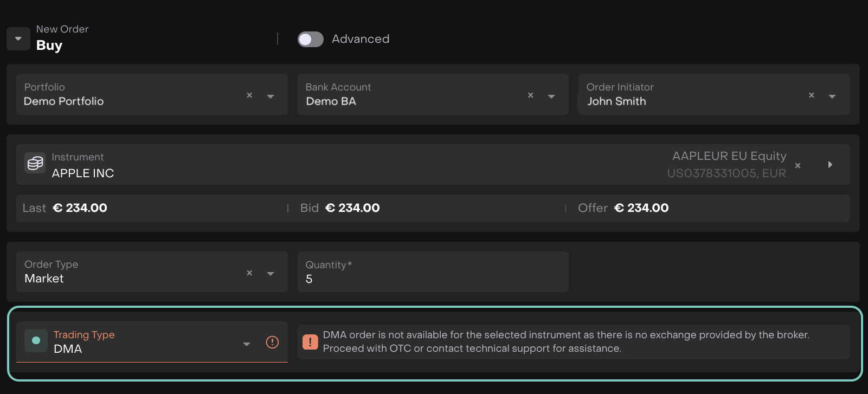
Task: Click the green Trading Type status dot
Action: click(x=36, y=341)
